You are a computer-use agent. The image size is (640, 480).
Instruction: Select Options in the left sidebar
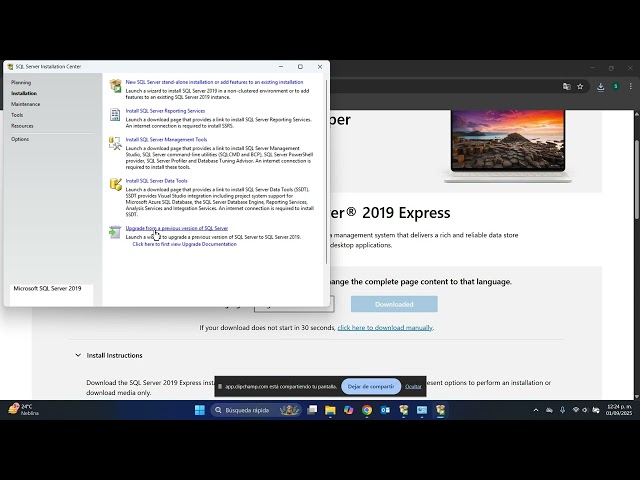[x=20, y=139]
